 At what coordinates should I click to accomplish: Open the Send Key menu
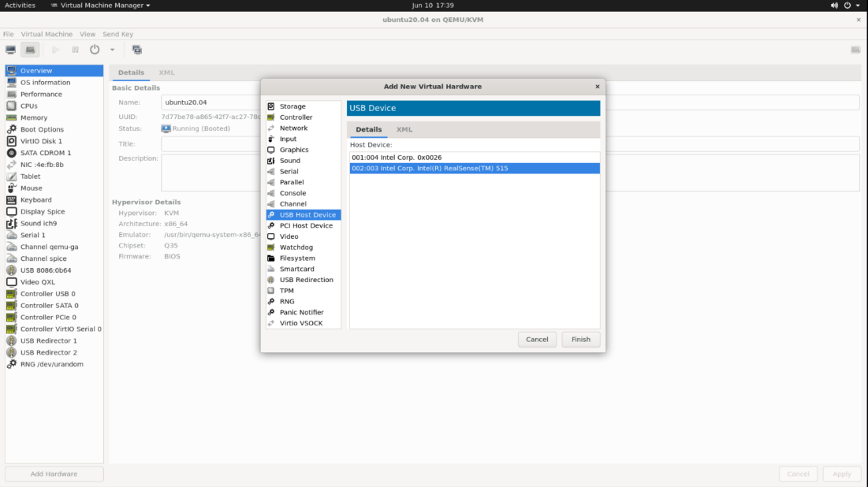[118, 35]
